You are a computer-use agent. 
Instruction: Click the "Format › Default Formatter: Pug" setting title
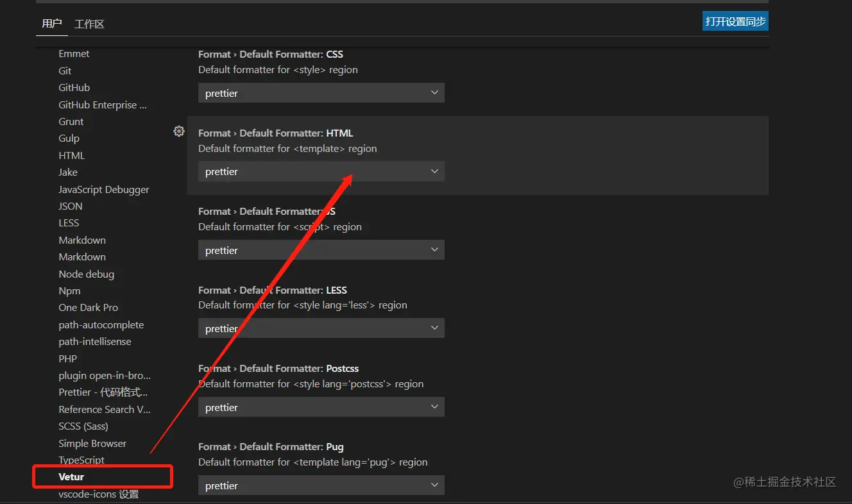[271, 446]
